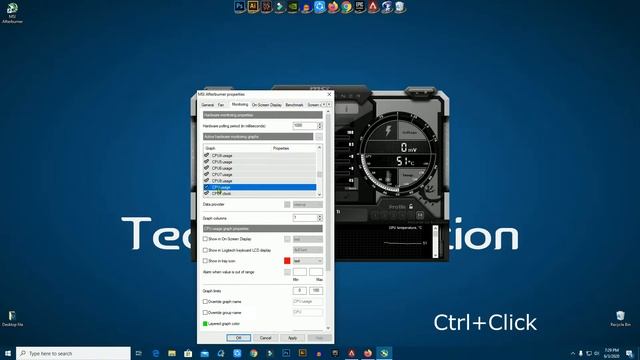Open the On-Screen Display tab
This screenshot has height=360, width=640.
[x=267, y=105]
